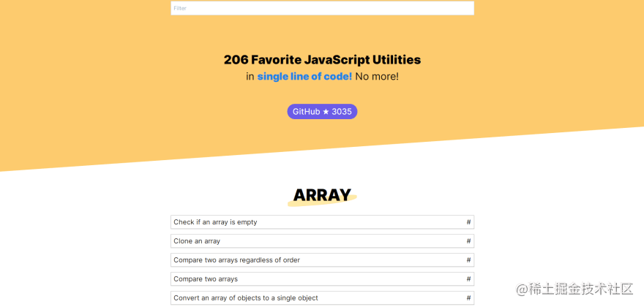Viewport: 644px width, 307px height.
Task: Open the "Compare two arrays" row
Action: [x=323, y=279]
